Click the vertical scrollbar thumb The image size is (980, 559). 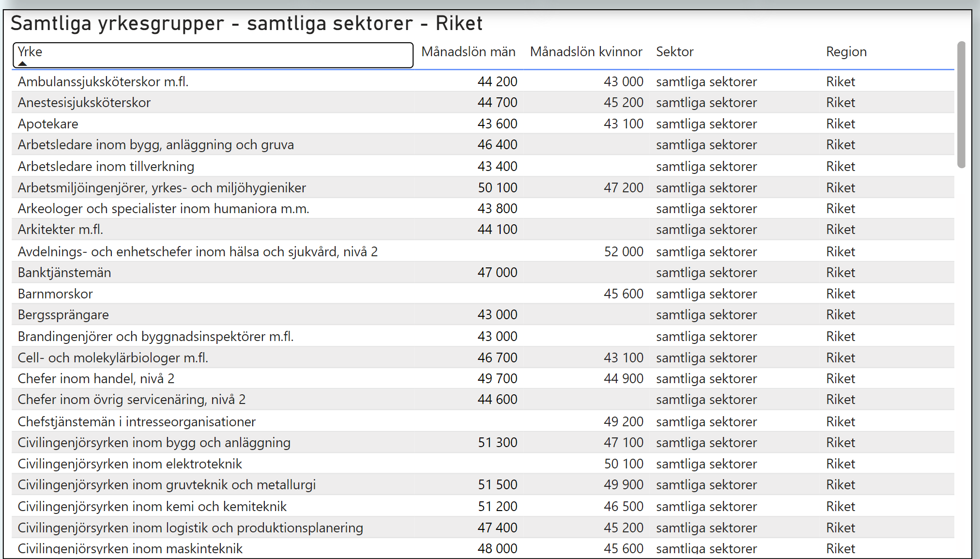tap(961, 105)
